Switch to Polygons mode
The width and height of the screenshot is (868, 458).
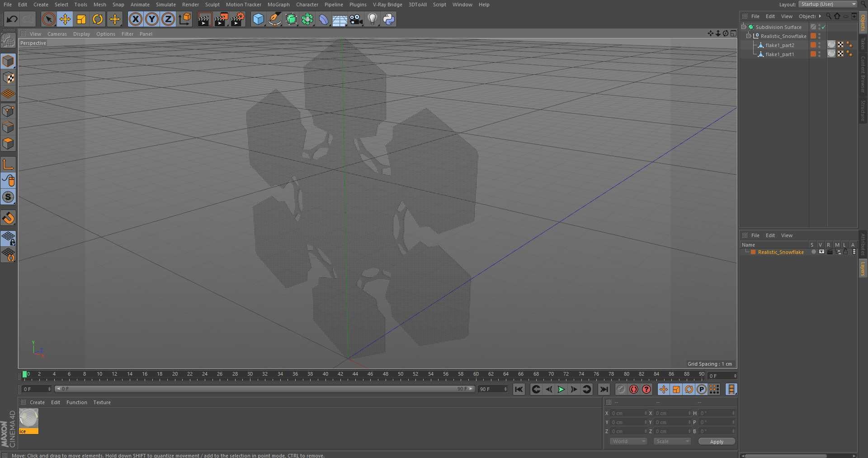click(x=8, y=143)
